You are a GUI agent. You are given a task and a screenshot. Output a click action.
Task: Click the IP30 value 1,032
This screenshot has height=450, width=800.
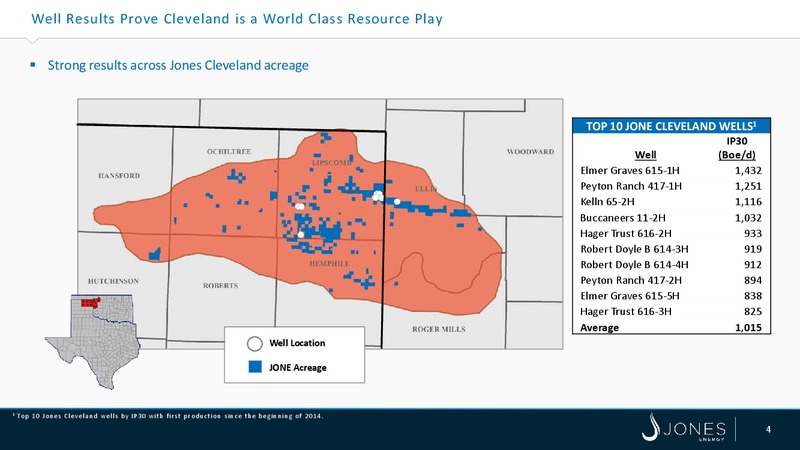tap(748, 218)
